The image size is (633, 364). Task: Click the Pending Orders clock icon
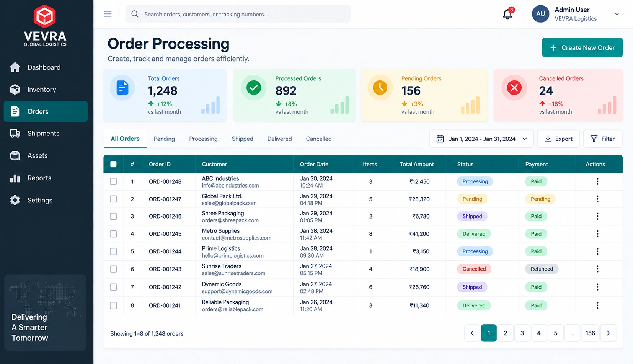tap(380, 88)
